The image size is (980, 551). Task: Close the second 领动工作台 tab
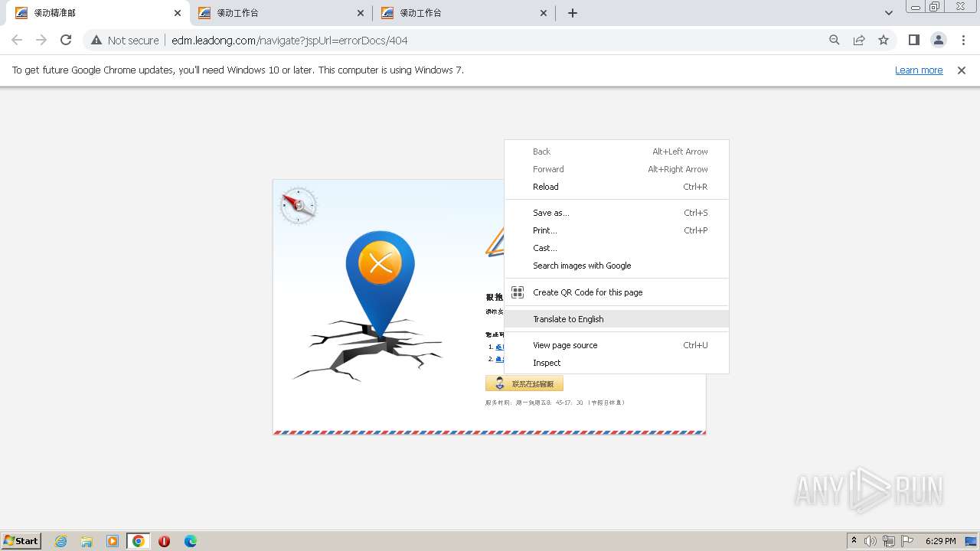pyautogui.click(x=361, y=13)
